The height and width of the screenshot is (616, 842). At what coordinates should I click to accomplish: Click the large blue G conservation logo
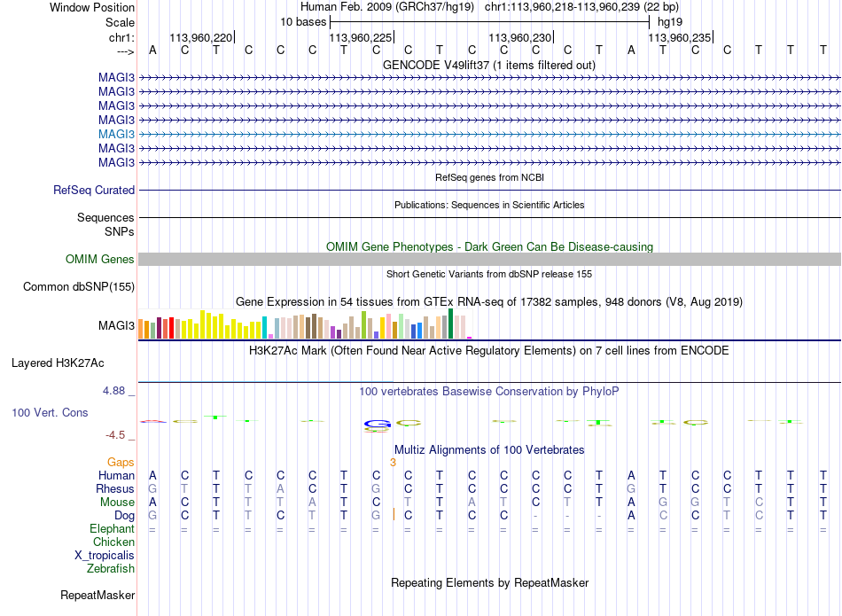(x=377, y=425)
